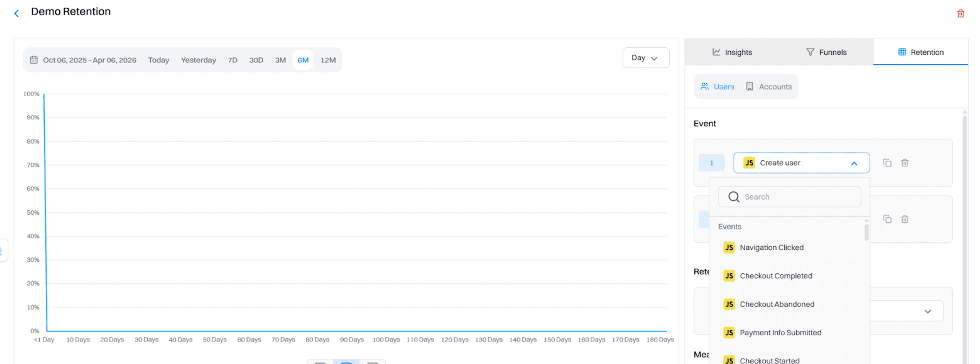
Task: Switch to the Funnels tab
Action: coord(826,52)
